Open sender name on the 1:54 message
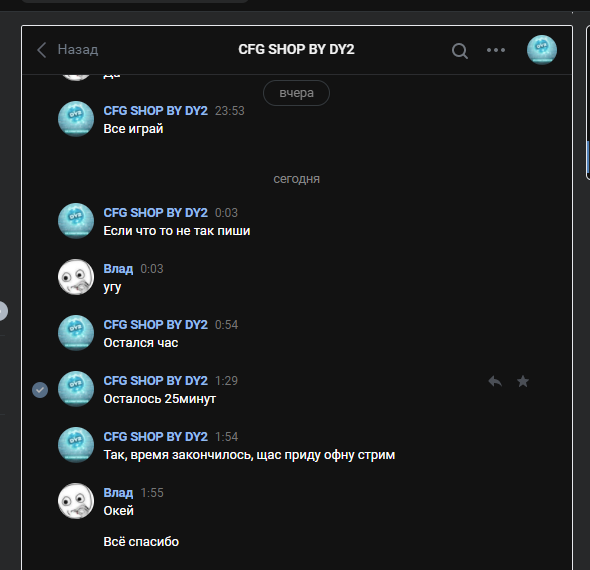590x570 pixels. [x=155, y=436]
